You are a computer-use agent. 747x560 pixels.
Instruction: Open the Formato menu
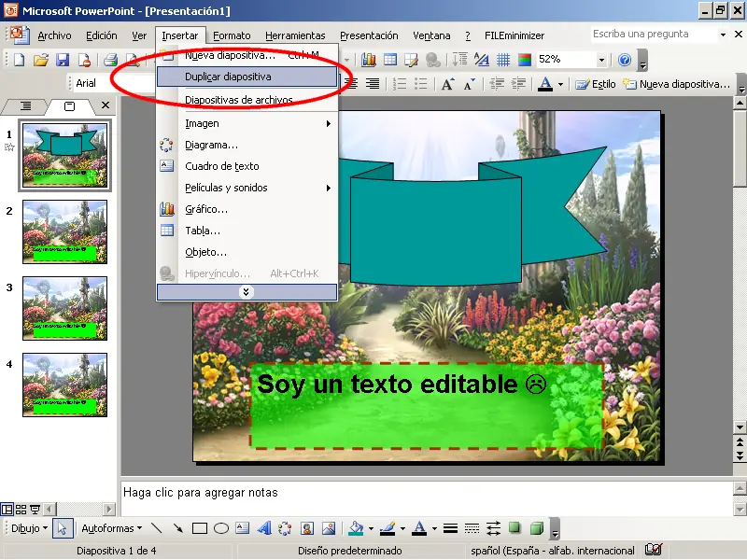[232, 35]
